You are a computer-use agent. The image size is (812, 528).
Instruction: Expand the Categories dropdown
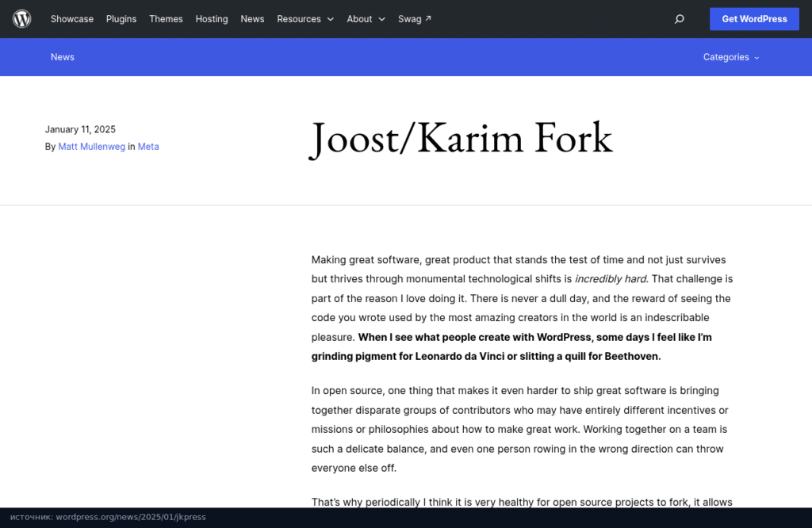(x=730, y=57)
